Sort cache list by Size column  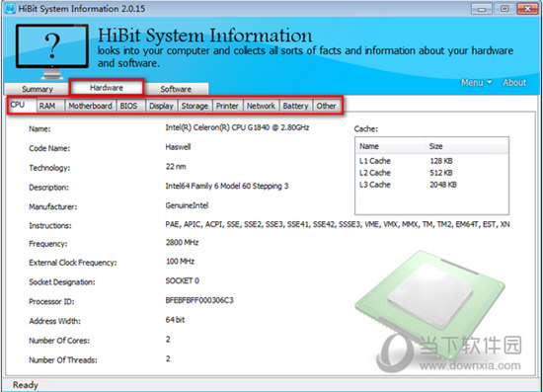466,146
